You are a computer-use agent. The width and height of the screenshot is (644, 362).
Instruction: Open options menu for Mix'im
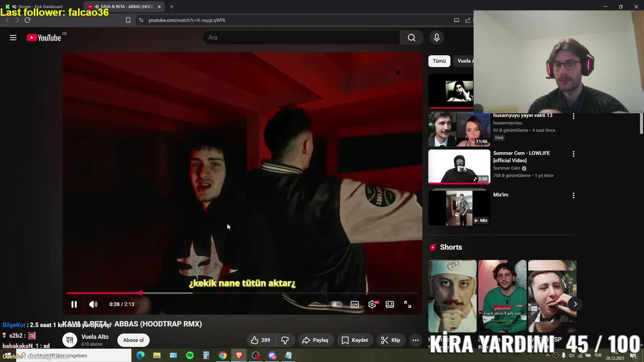(573, 195)
